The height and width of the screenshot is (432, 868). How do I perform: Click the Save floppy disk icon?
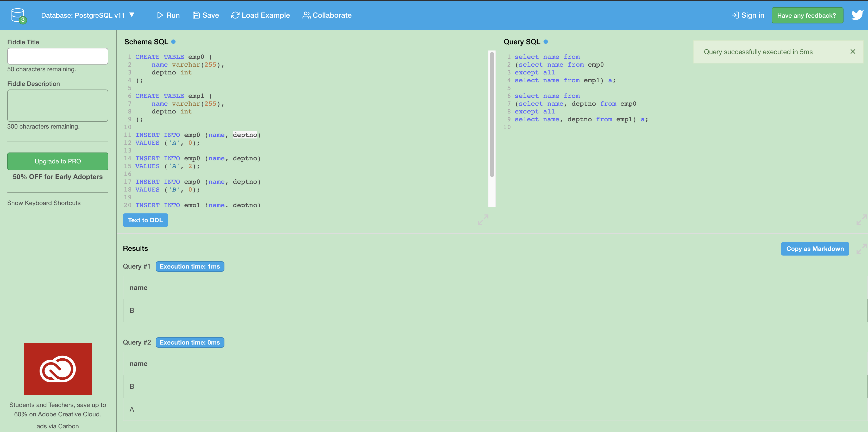196,15
